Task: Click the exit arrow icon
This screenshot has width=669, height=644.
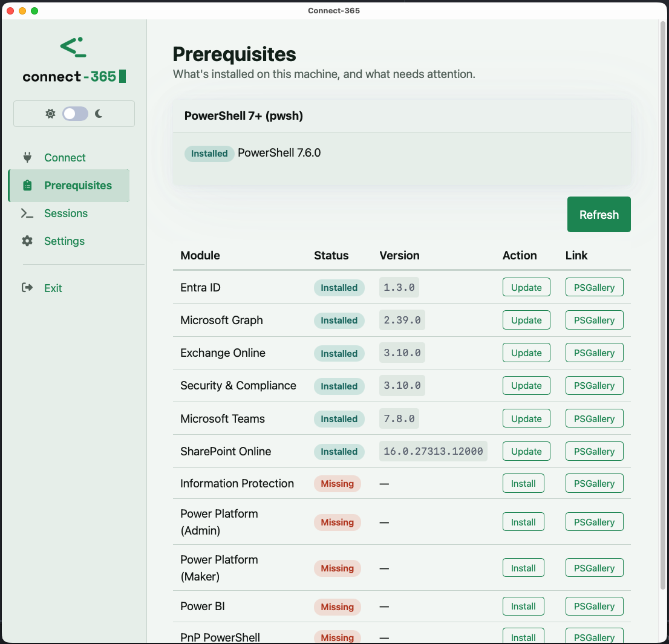Action: click(x=27, y=288)
